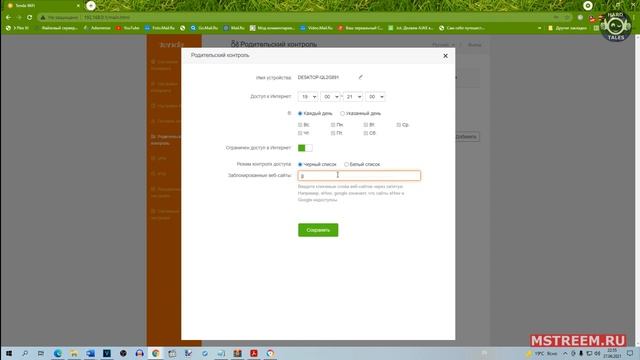Open the Windows notification center
The height and width of the screenshot is (360, 640).
[630, 353]
